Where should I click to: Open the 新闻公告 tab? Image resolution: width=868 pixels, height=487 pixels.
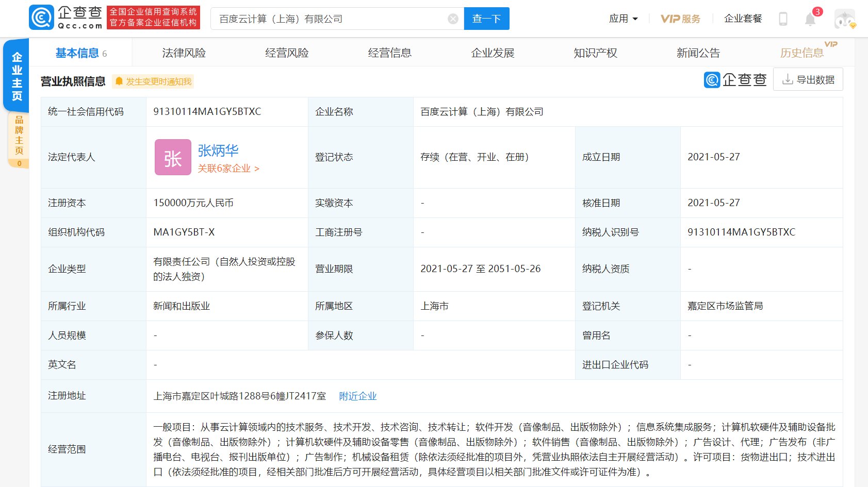pyautogui.click(x=698, y=53)
